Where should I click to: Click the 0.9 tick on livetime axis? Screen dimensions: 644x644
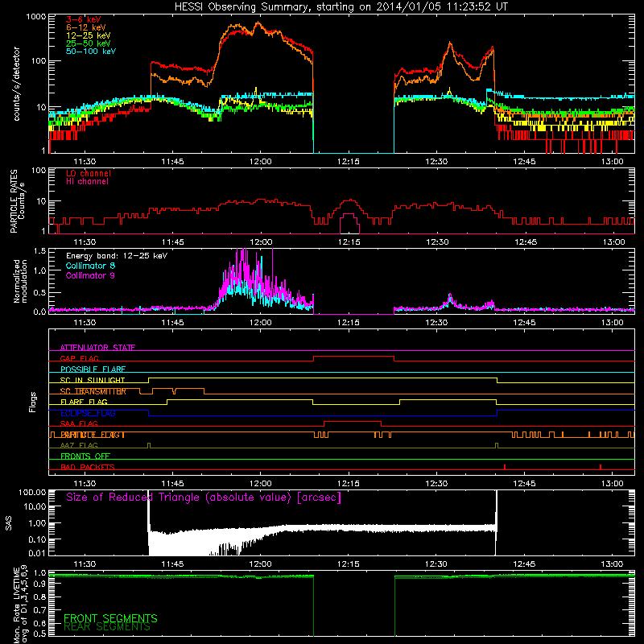[x=39, y=584]
